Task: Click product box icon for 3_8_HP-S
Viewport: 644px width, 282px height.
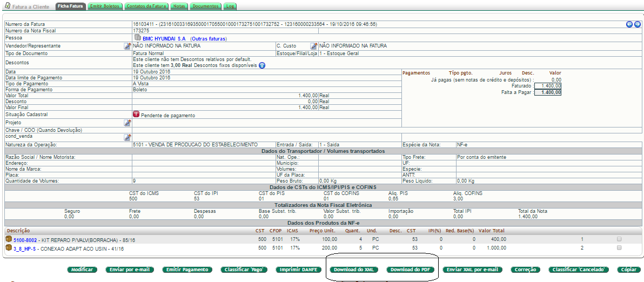Action: (x=9, y=248)
